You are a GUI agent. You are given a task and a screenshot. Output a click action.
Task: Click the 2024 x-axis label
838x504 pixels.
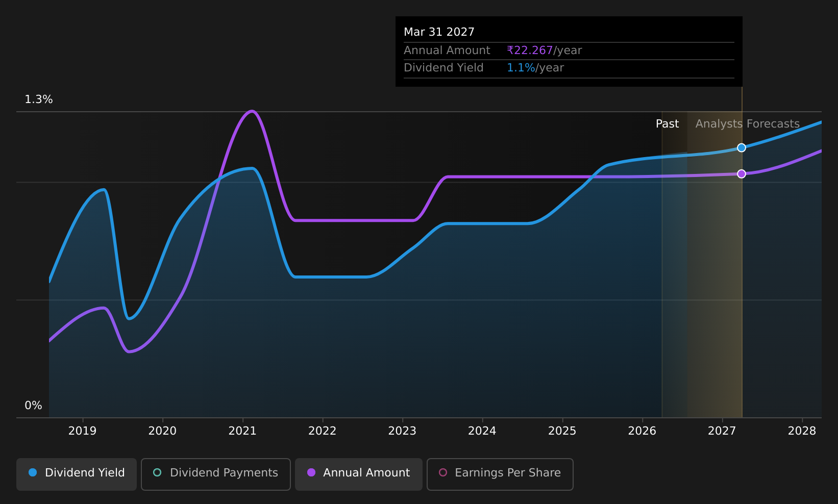point(482,431)
